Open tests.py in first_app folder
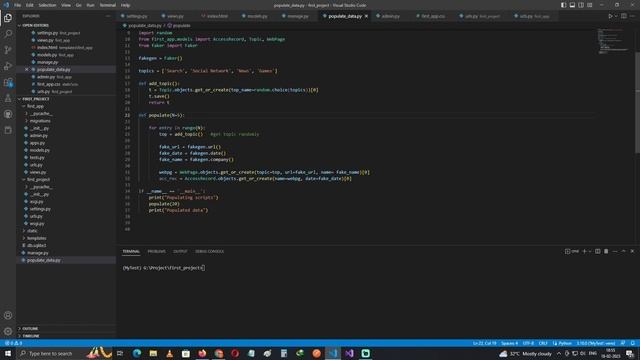Image resolution: width=640 pixels, height=360 pixels. tap(37, 158)
